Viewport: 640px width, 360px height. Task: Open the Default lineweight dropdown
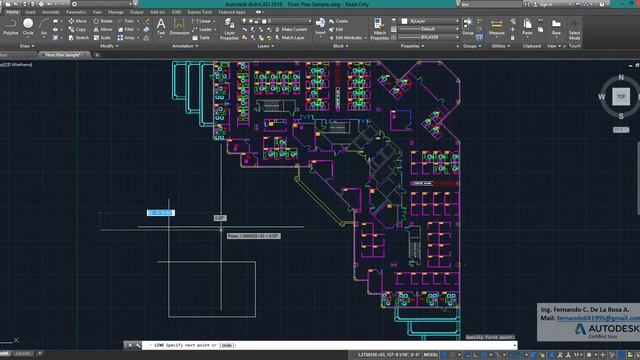coord(428,29)
